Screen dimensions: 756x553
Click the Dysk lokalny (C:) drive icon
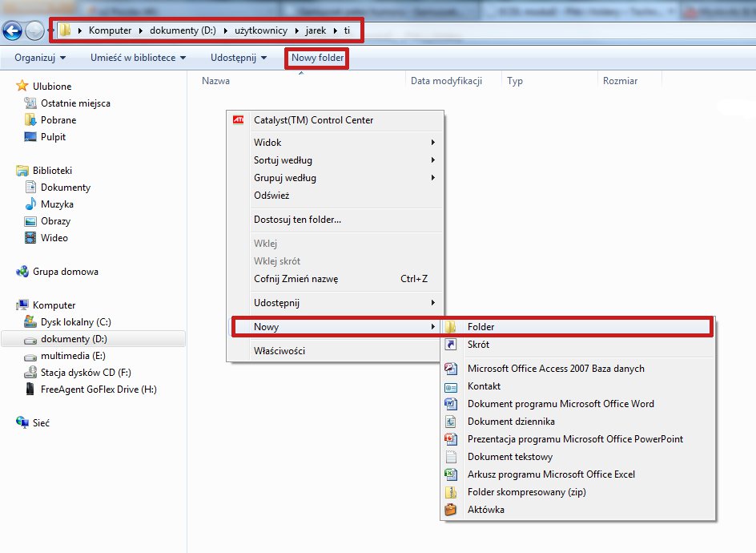[30, 321]
